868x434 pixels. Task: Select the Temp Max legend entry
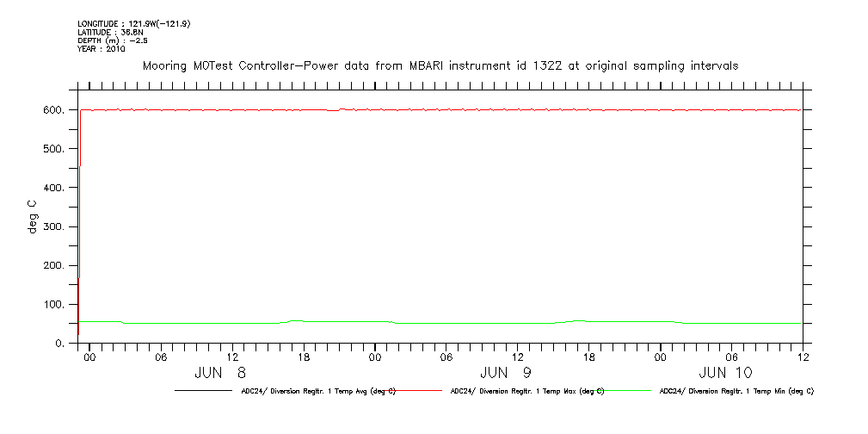[x=526, y=391]
